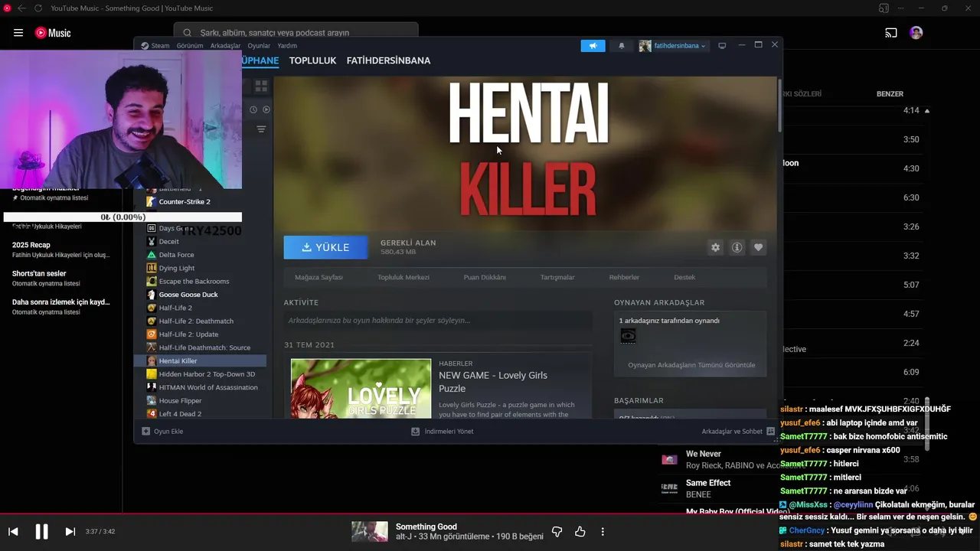Open Mağaza Sayfası link
Screen dimensions: 980x551
pos(318,277)
